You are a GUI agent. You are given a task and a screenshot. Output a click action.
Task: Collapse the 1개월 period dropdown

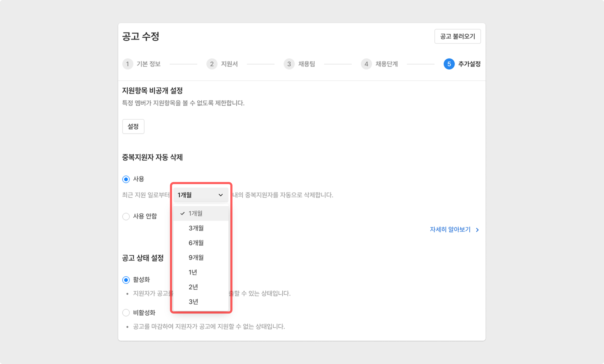tap(201, 195)
